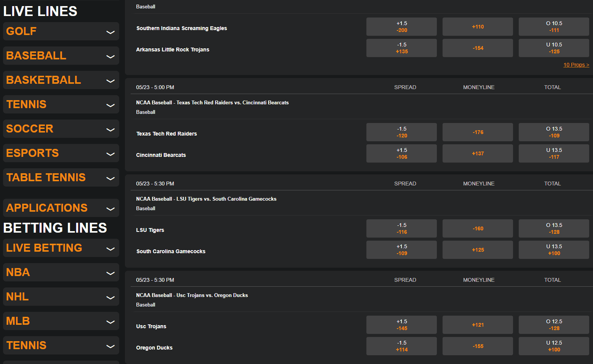Expand the BASEBALL live lines section
This screenshot has height=364, width=593.
[61, 56]
